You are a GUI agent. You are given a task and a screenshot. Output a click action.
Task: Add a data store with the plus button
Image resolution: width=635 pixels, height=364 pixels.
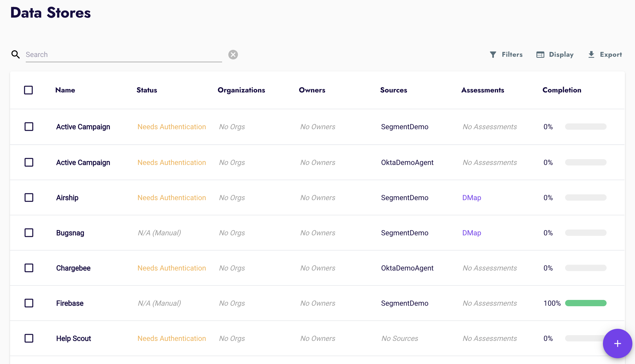click(617, 344)
